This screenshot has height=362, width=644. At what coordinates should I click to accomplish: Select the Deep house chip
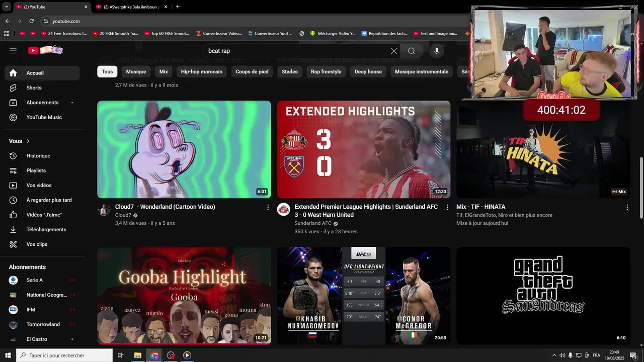(x=368, y=72)
